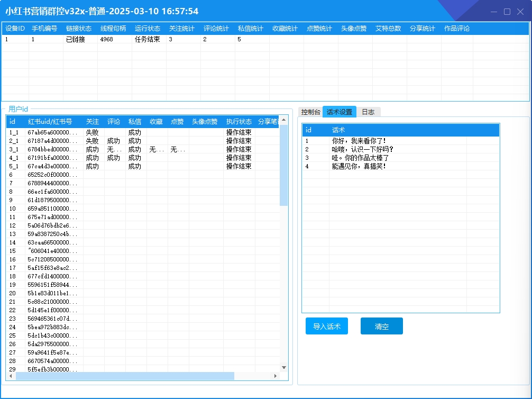Select script 你好，我来看你了！
Viewport: 532px width, 399px height.
click(401, 141)
